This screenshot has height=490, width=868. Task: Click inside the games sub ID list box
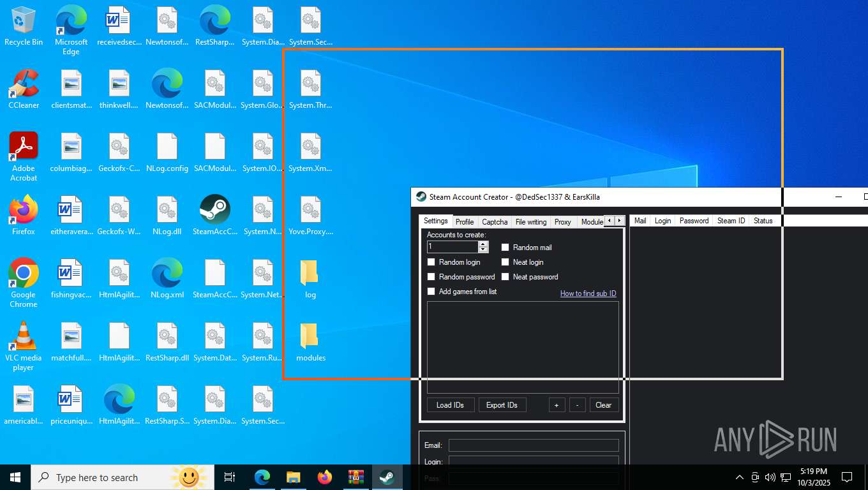[x=523, y=347]
